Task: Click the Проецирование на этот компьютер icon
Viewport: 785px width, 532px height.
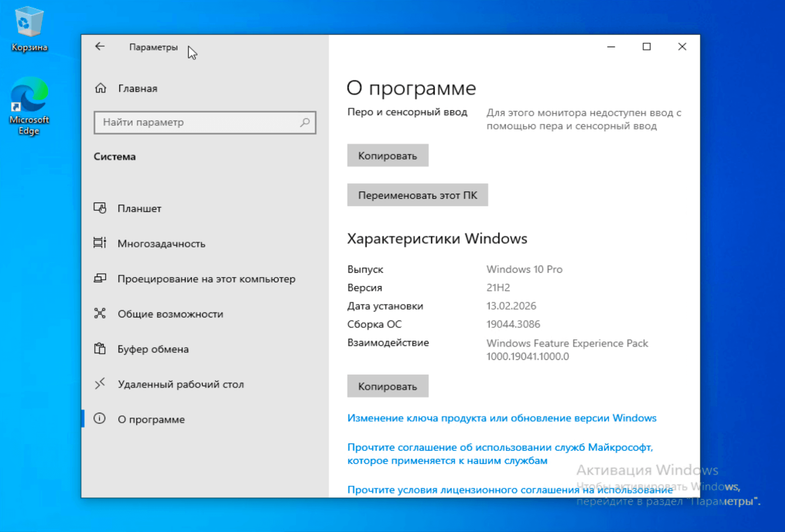Action: [100, 278]
